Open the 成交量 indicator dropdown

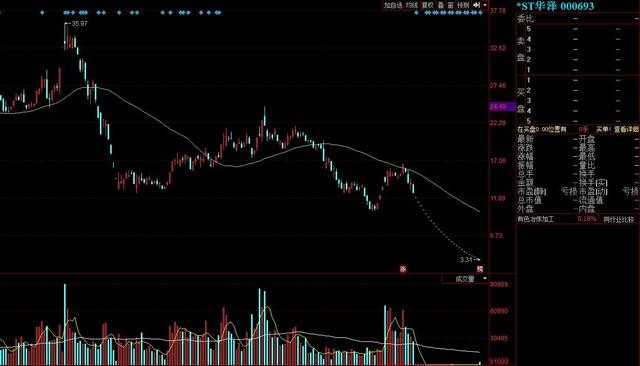(x=465, y=279)
